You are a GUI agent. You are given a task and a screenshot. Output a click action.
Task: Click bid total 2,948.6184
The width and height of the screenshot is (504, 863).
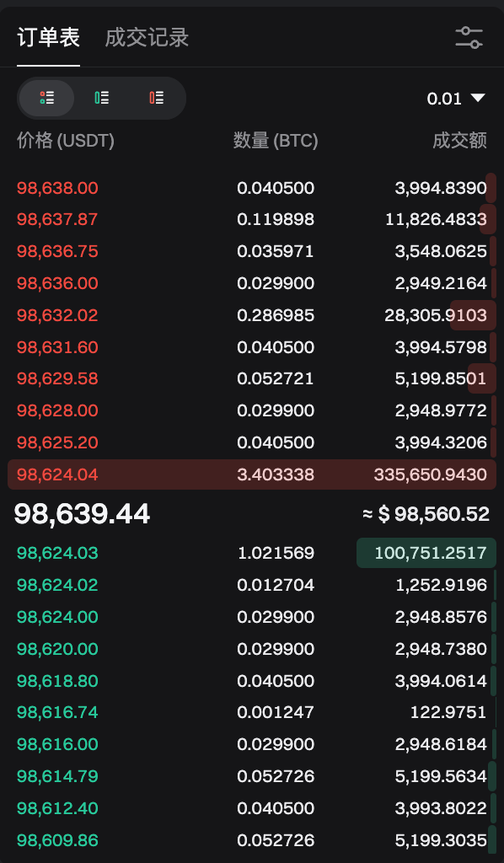[x=441, y=744]
